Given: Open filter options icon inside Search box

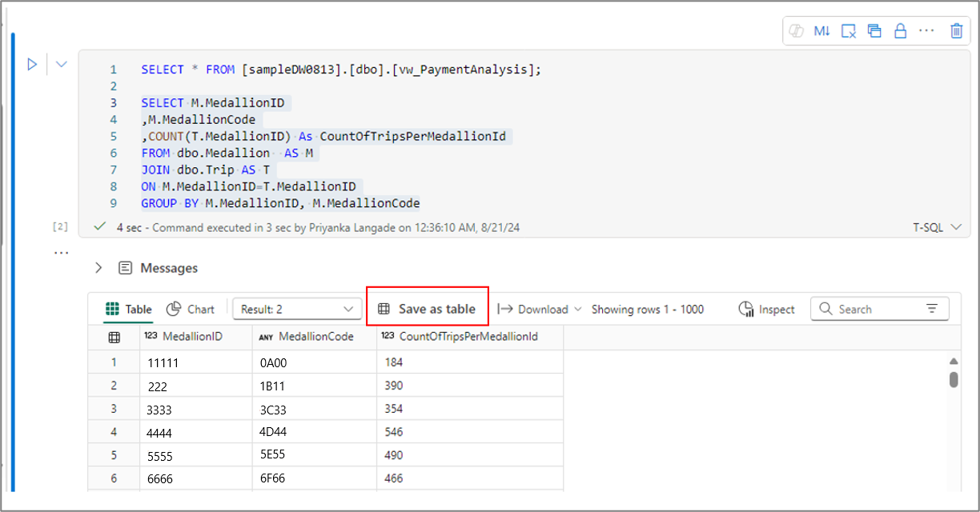Looking at the screenshot, I should point(932,309).
